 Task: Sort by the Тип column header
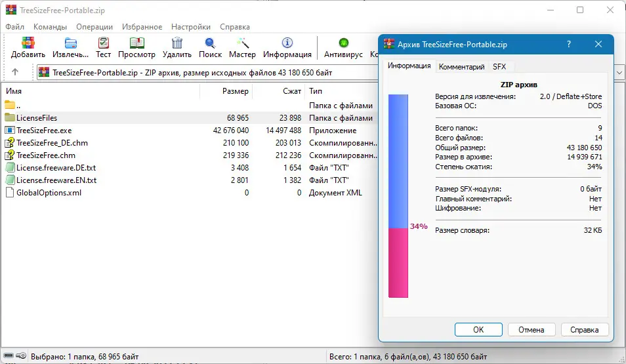click(342, 91)
